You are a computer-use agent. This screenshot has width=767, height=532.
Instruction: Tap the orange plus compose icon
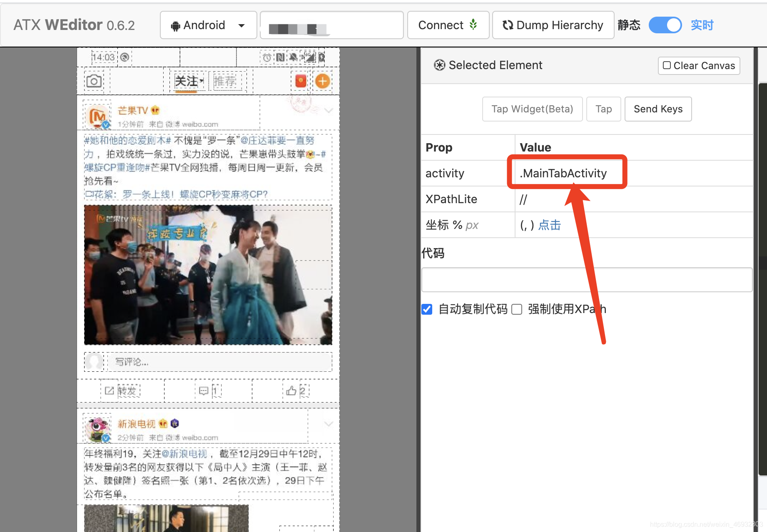tap(322, 81)
